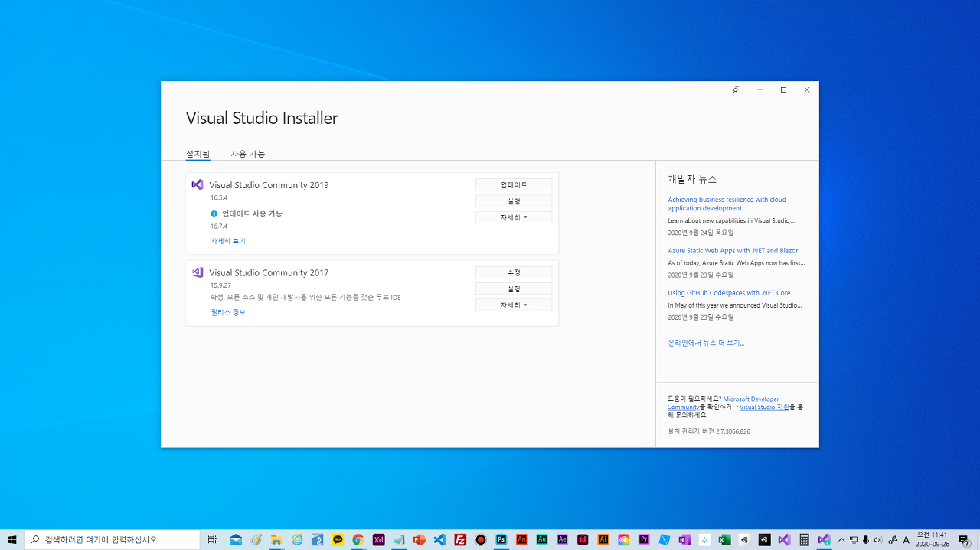
Task: Click 업데이트 for Visual Studio Community 2019
Action: [x=514, y=184]
